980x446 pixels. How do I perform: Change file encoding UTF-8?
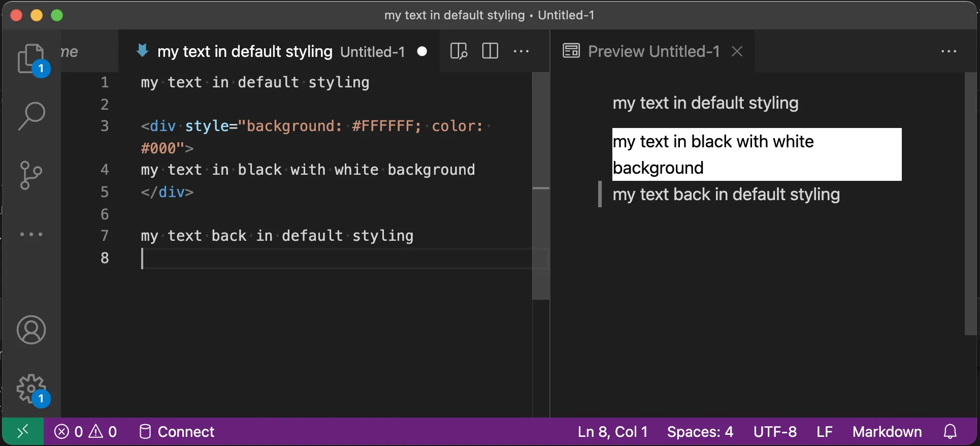point(775,432)
